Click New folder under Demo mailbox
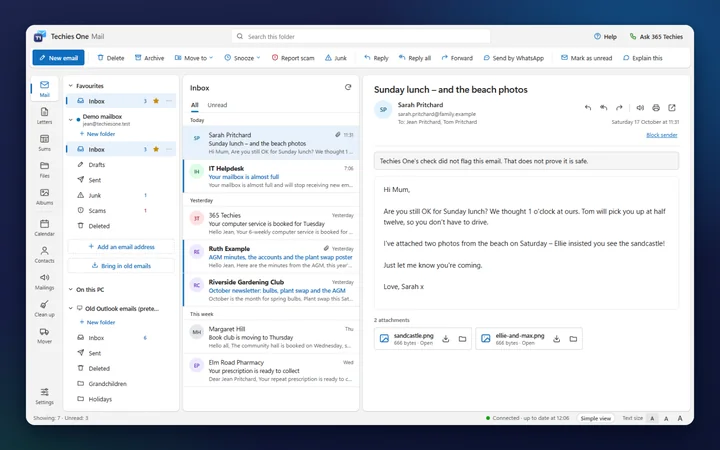 tap(97, 134)
